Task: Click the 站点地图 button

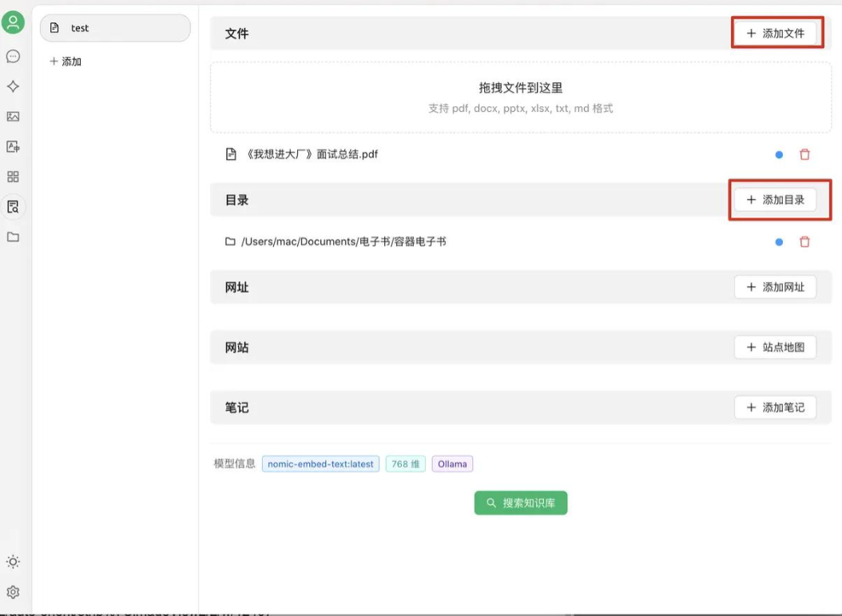Action: click(x=775, y=348)
